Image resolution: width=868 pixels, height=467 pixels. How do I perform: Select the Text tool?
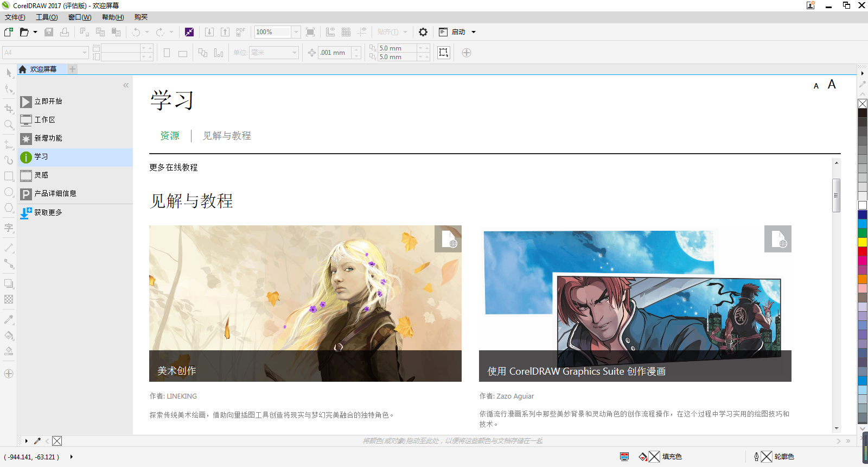(9, 228)
